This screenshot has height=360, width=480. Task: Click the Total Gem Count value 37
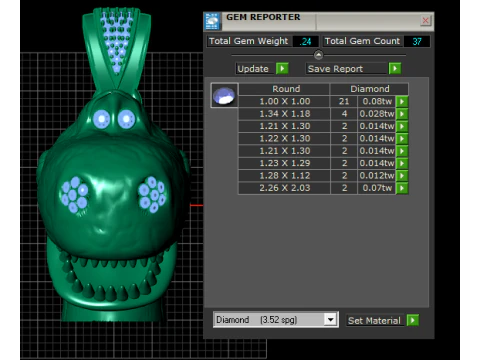417,41
